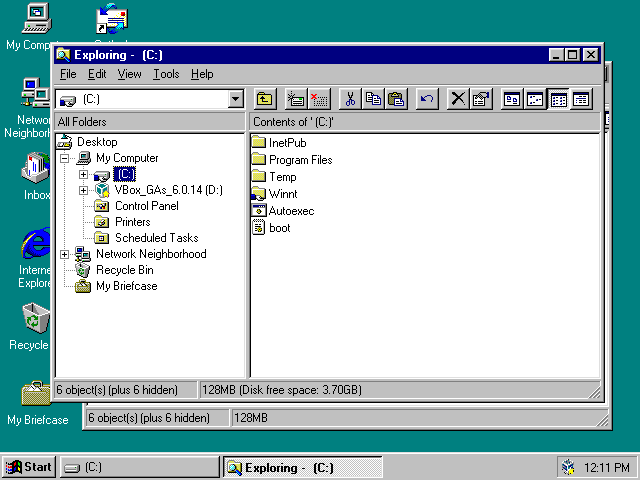Select My Briefcase in folder tree
This screenshot has width=640, height=480.
point(127,286)
